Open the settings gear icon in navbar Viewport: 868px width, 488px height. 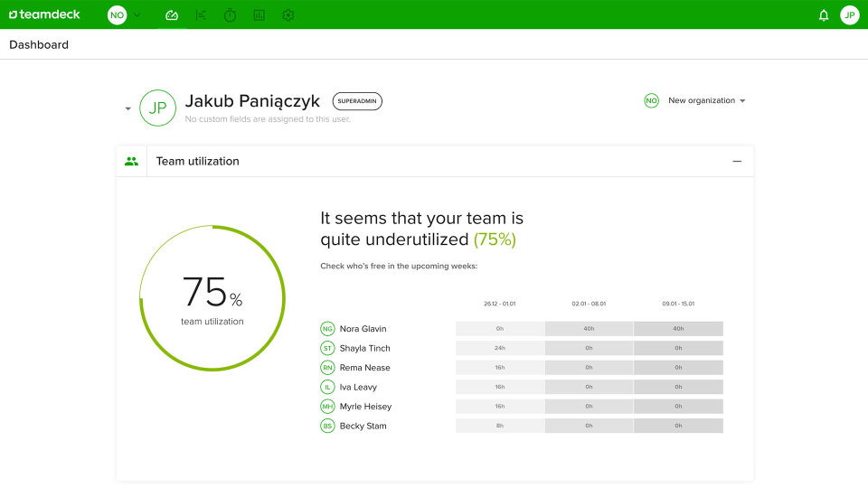pos(288,15)
